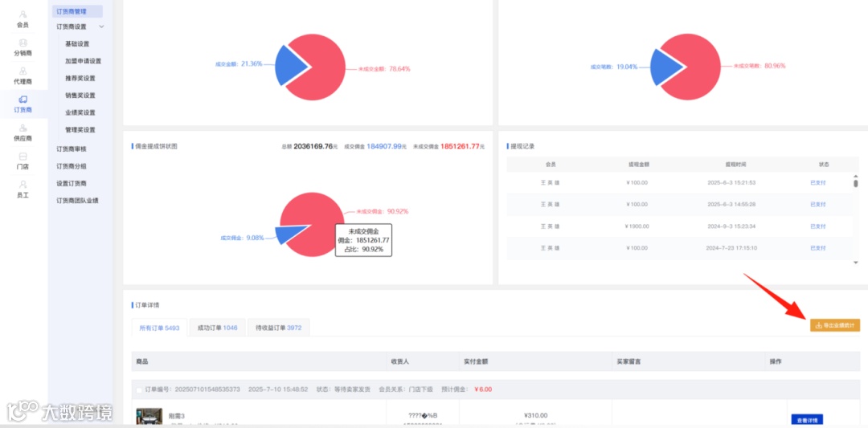Open 订货商审核 menu item
This screenshot has height=428, width=868.
(x=72, y=149)
